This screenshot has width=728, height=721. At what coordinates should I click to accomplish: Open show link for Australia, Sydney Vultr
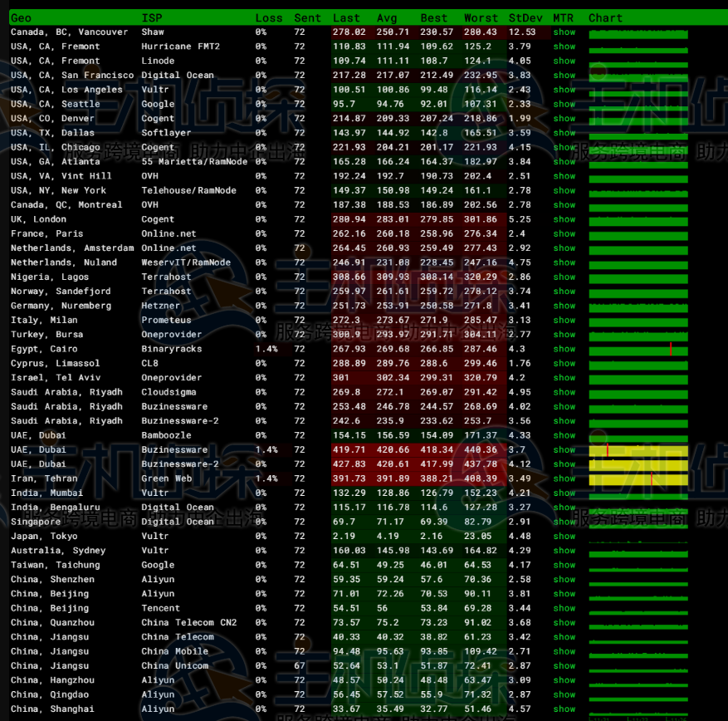[564, 551]
